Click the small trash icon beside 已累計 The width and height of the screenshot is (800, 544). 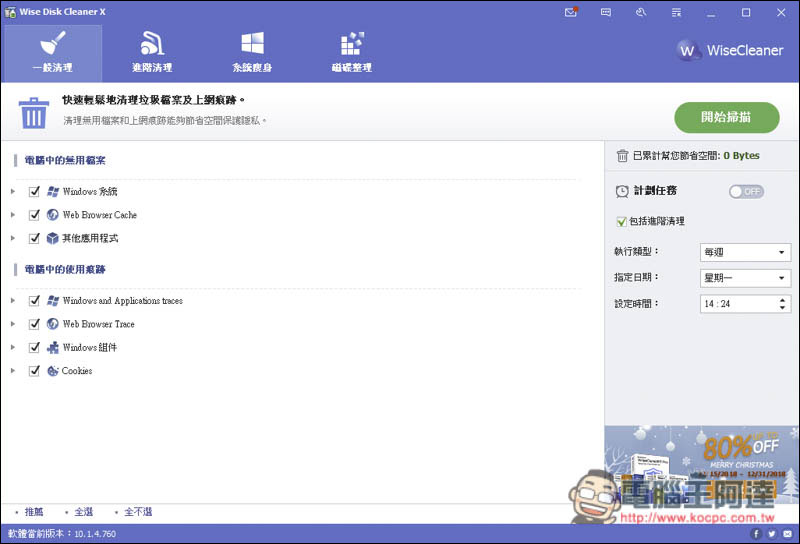coord(622,156)
